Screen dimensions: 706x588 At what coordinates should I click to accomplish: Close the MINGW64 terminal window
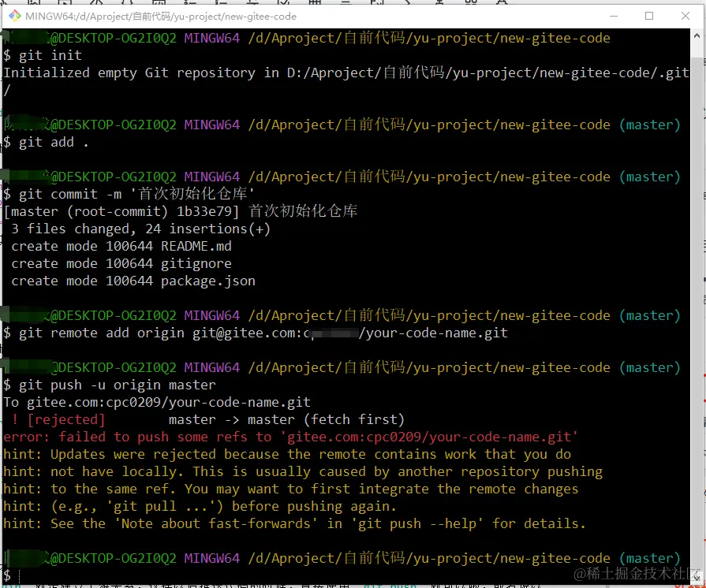685,17
